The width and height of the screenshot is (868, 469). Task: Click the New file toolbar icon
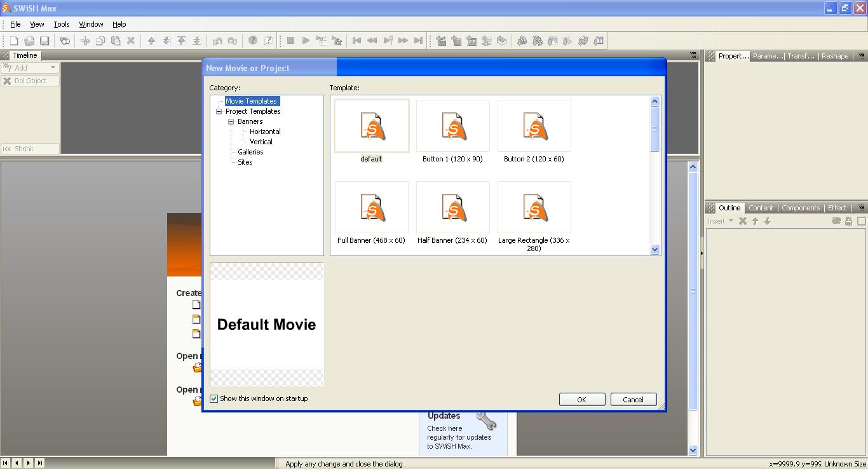pyautogui.click(x=14, y=41)
